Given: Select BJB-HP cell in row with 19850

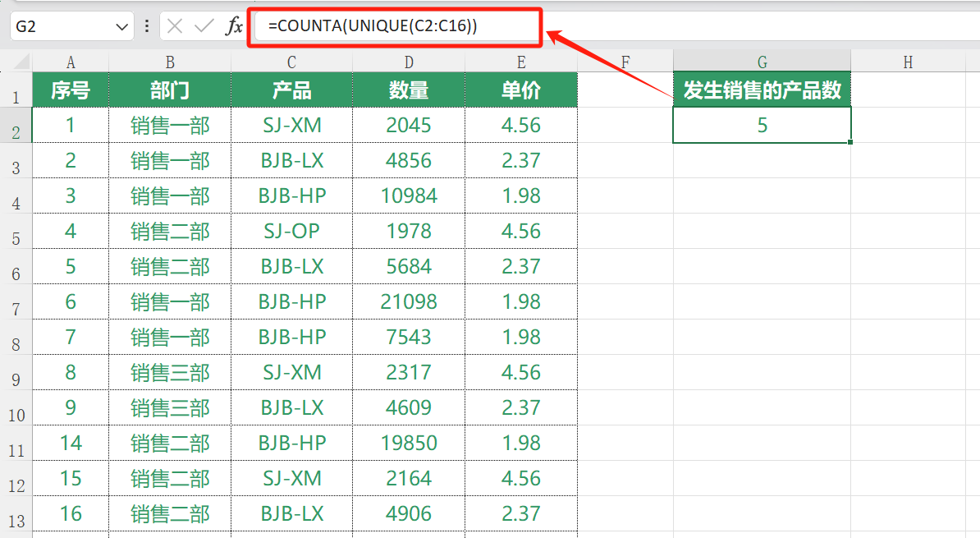Looking at the screenshot, I should tap(292, 443).
